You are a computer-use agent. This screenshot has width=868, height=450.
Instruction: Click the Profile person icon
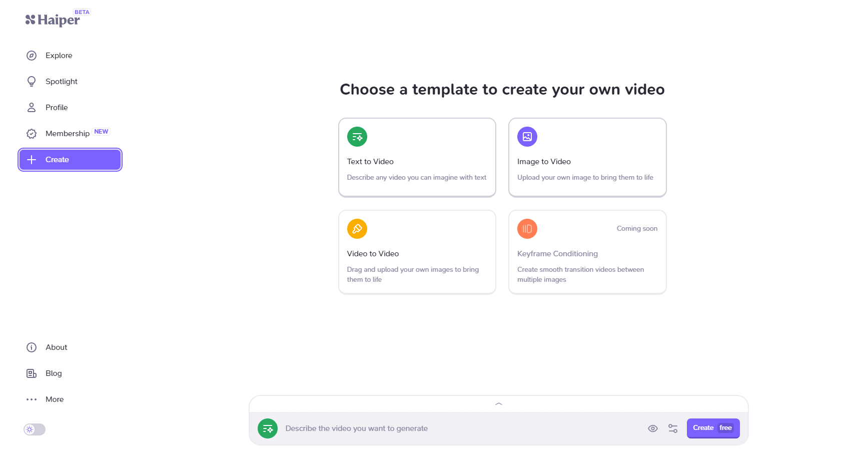coord(32,108)
